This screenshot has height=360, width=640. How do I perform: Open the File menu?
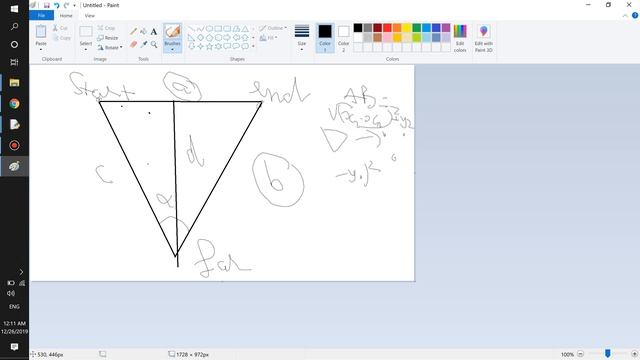(x=41, y=16)
